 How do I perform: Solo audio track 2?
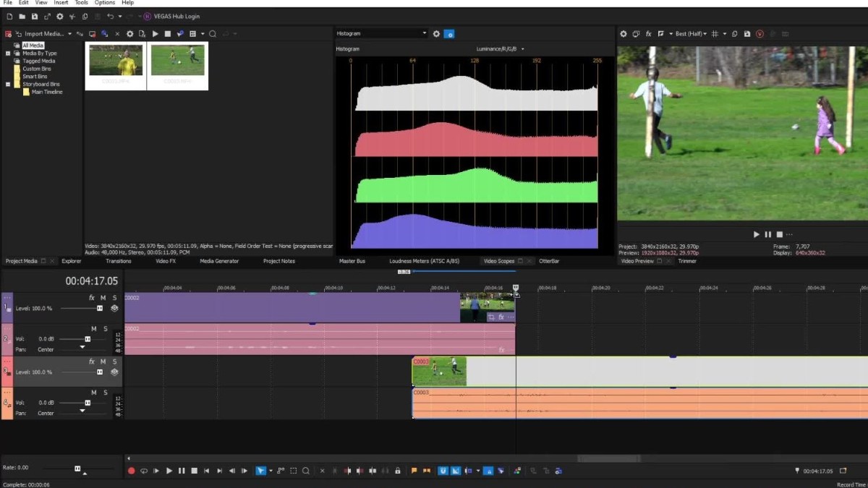click(105, 329)
